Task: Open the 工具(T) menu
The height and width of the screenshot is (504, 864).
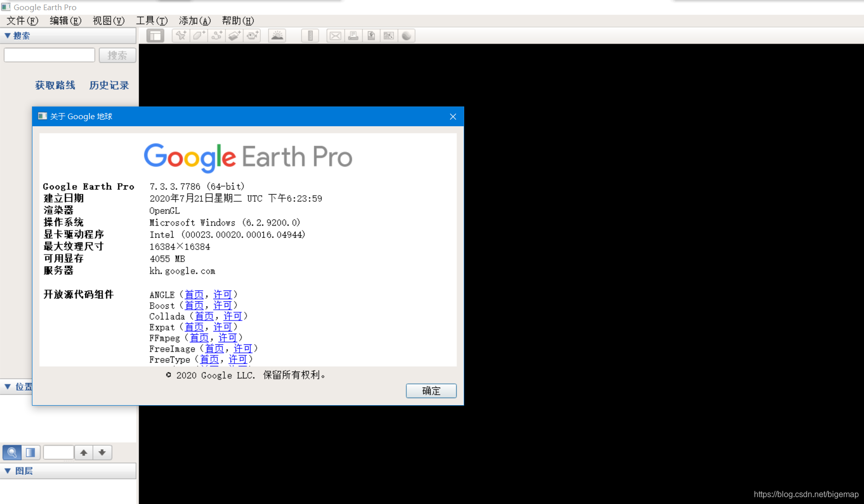Action: (x=152, y=21)
